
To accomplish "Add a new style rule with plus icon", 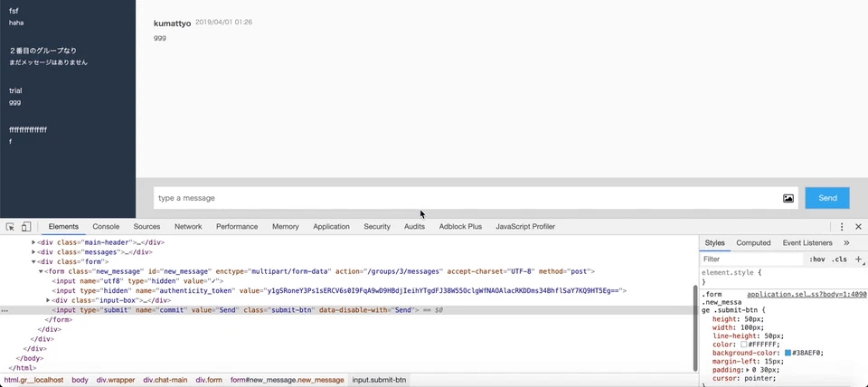I will click(x=859, y=260).
